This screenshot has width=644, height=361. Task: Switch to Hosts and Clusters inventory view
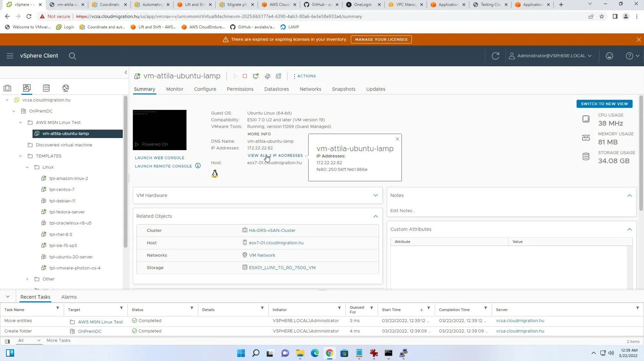point(7,88)
